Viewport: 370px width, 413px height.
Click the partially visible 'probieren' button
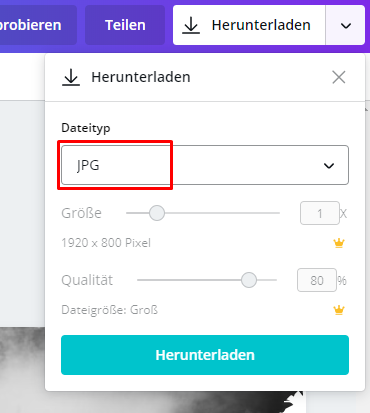pos(37,25)
